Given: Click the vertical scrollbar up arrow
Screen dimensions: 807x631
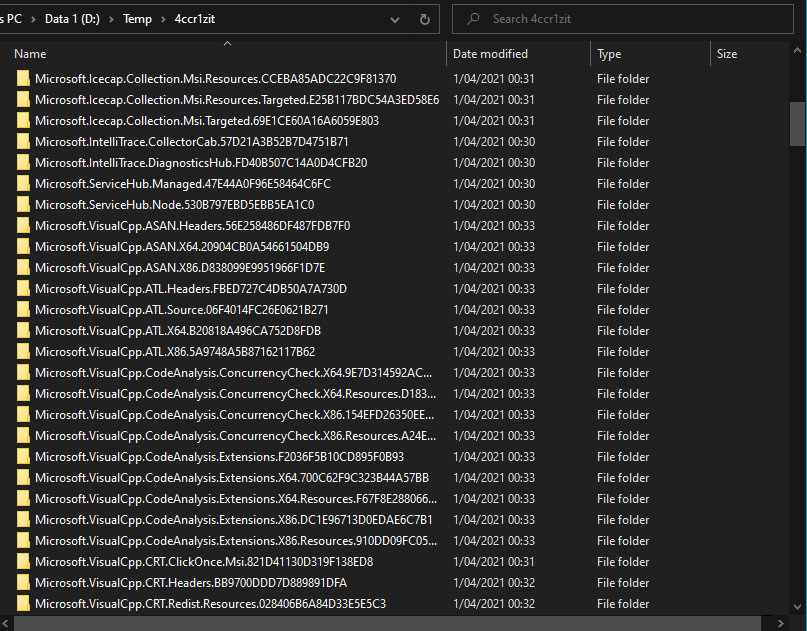Looking at the screenshot, I should (797, 50).
